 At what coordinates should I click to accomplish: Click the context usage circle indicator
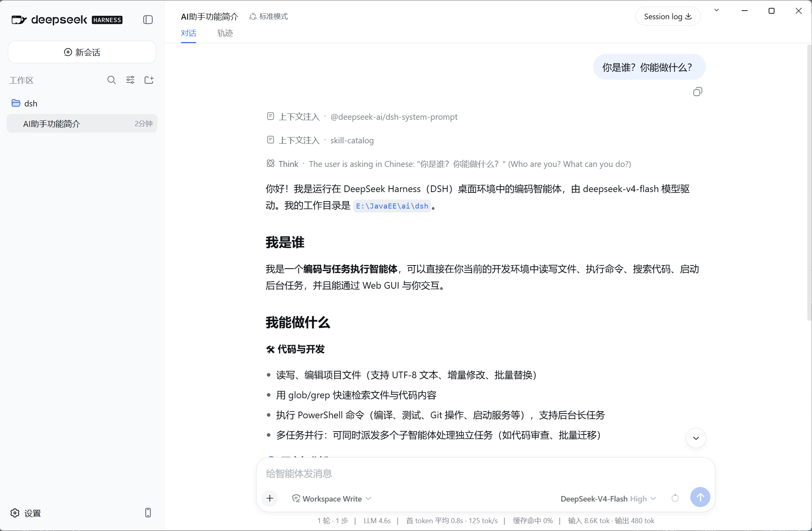coord(675,498)
